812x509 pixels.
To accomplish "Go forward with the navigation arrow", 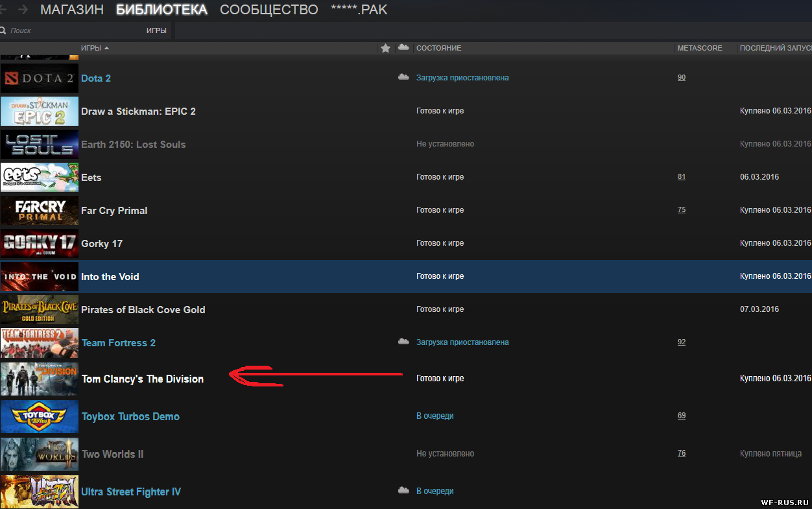I will pyautogui.click(x=23, y=10).
